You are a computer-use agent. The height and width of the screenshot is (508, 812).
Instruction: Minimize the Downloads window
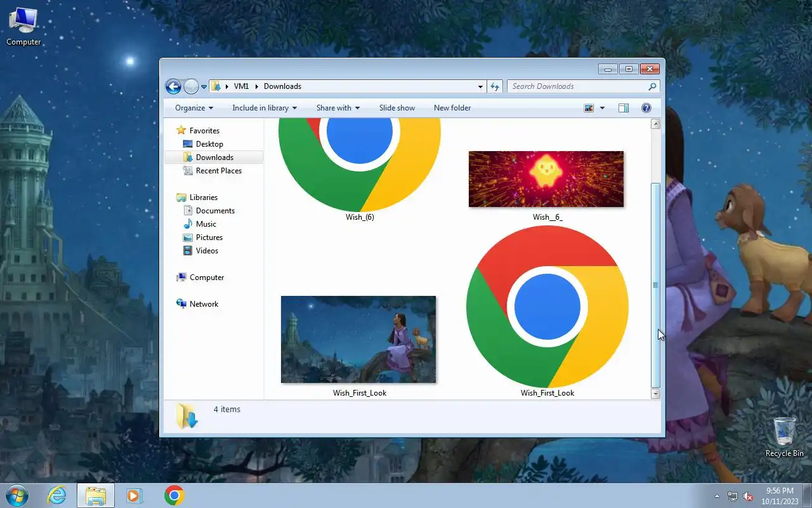coord(608,69)
